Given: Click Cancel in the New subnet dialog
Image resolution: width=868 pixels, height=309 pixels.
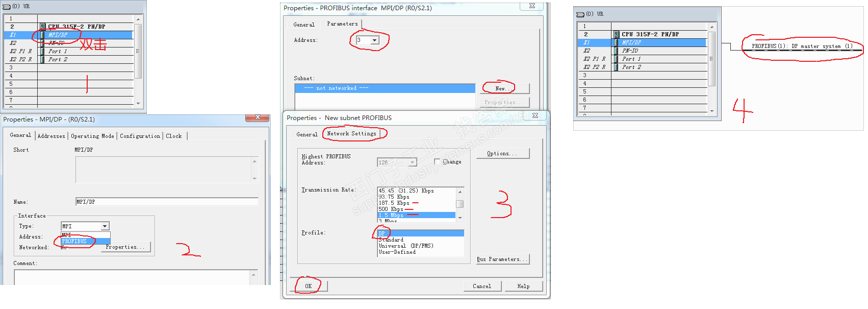Looking at the screenshot, I should tap(482, 286).
